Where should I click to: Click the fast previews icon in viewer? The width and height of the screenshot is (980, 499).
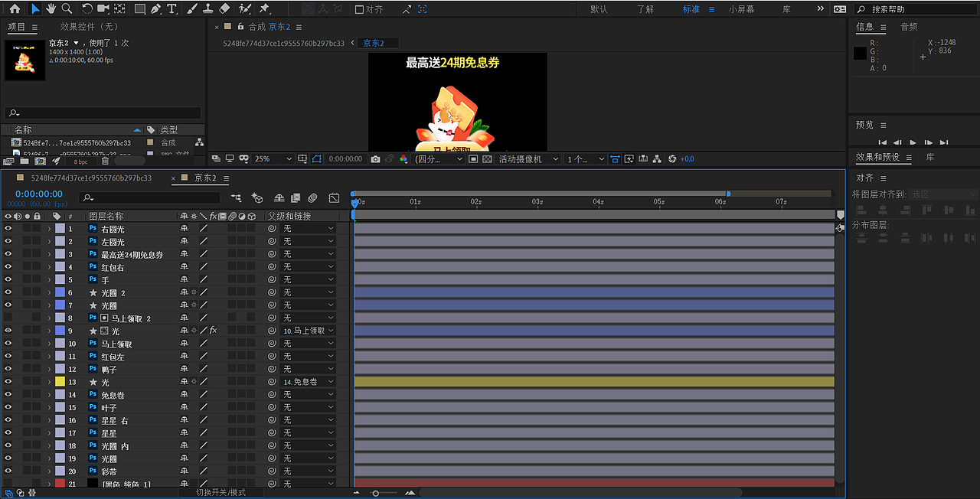(x=628, y=159)
